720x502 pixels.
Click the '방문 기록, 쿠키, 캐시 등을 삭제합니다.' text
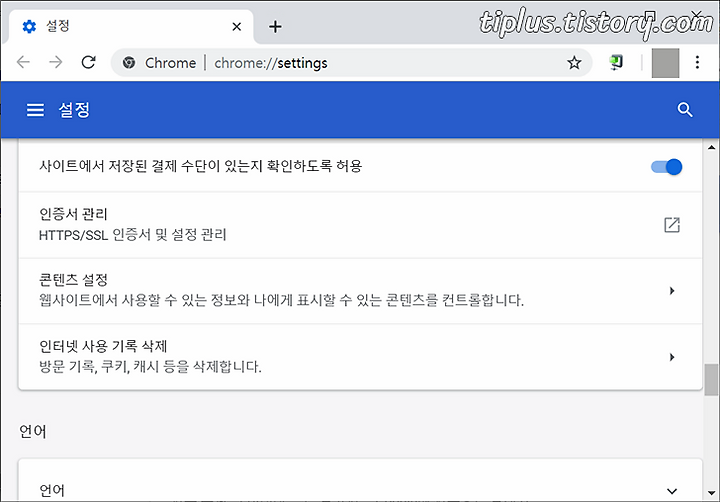point(150,367)
